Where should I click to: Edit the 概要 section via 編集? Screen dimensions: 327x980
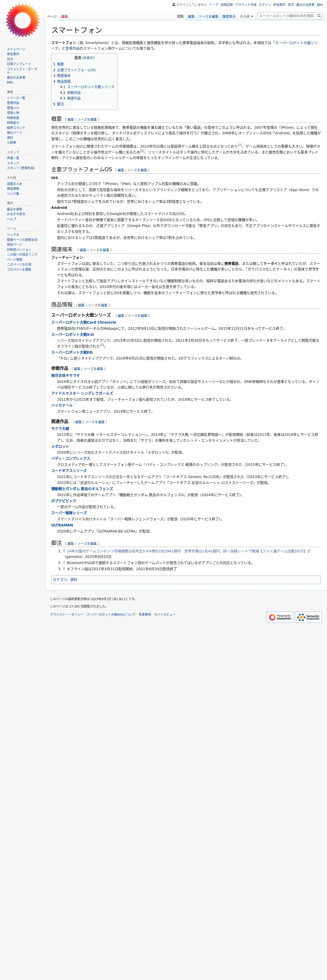(x=71, y=120)
